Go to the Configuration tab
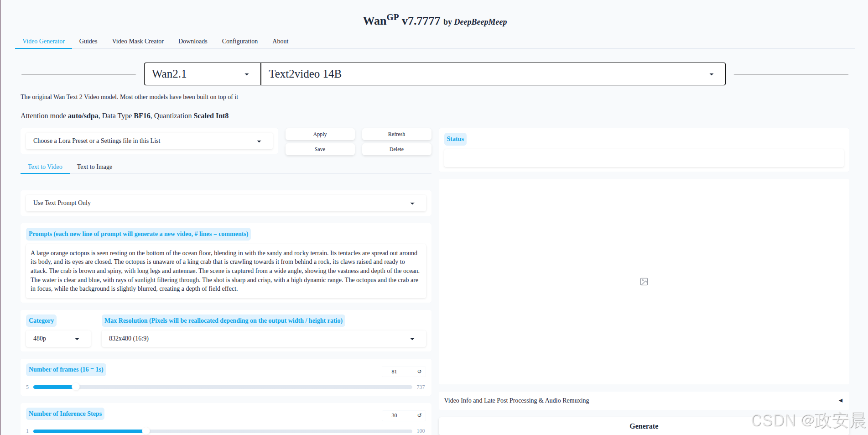This screenshot has width=868, height=435. tap(239, 41)
